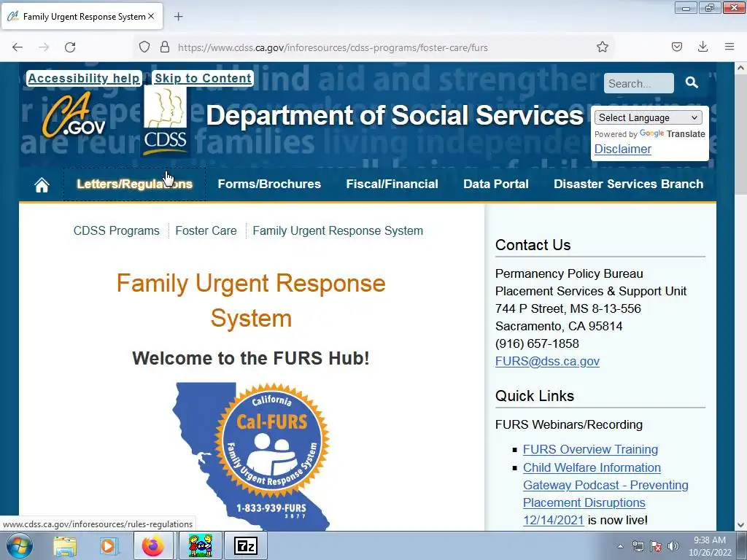Click the page vertical scrollbar thumb

(740, 135)
